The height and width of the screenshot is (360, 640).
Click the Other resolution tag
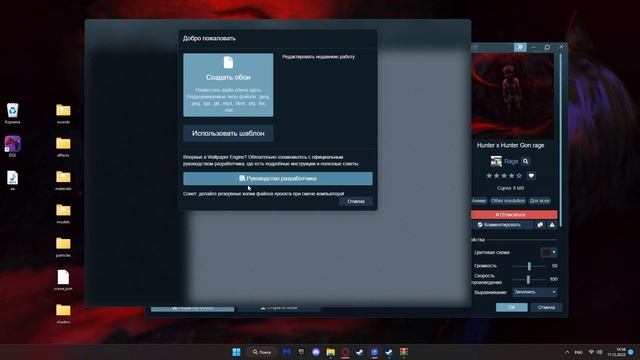[508, 201]
